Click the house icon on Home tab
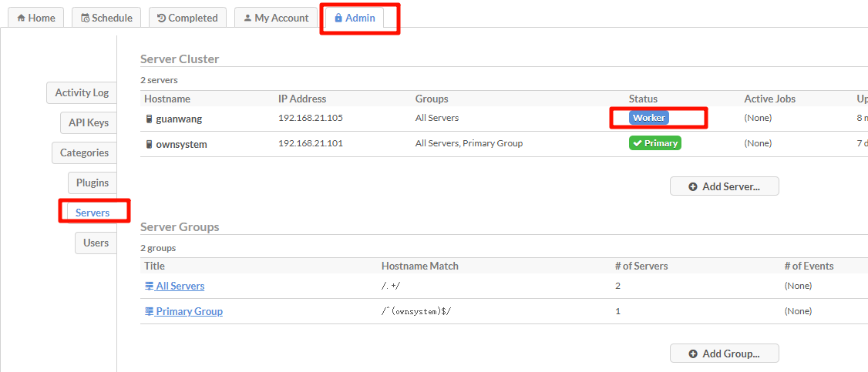The width and height of the screenshot is (868, 372). [x=21, y=18]
